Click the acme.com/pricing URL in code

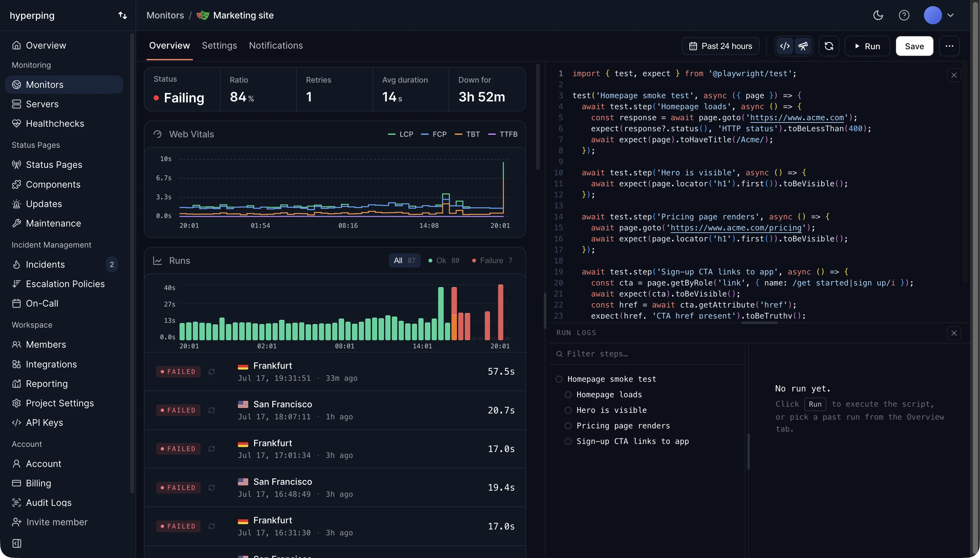[x=736, y=228]
